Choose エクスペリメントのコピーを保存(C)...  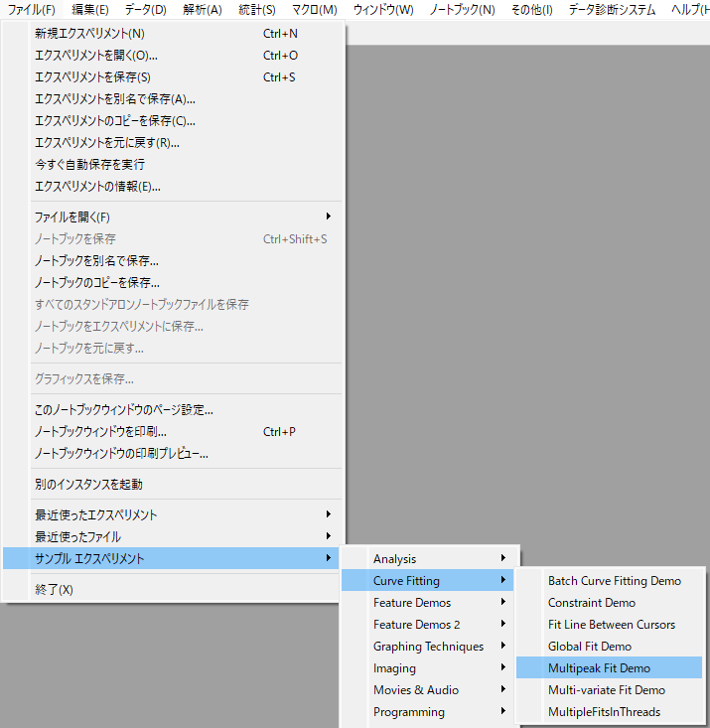click(173, 121)
